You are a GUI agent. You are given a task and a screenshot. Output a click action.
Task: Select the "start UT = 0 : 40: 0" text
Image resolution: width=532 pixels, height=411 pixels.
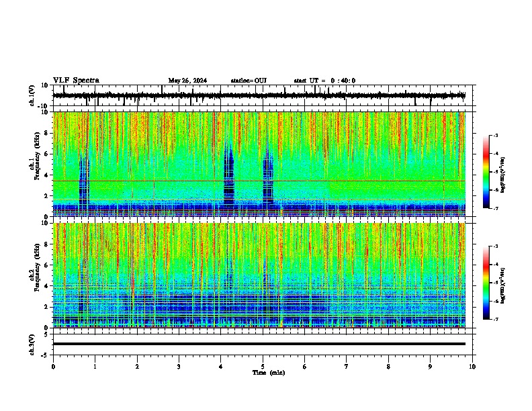324,81
